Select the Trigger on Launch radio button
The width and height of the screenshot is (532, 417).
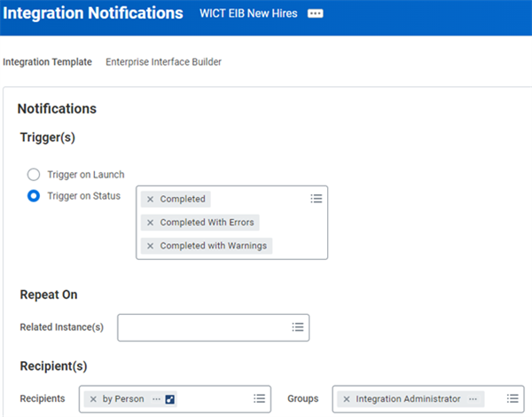34,175
